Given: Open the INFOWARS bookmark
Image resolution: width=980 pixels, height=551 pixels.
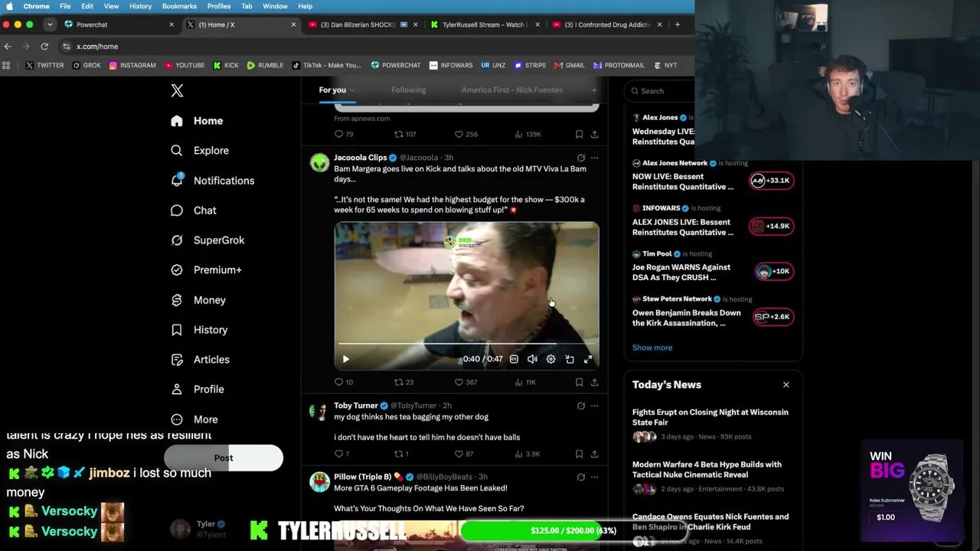Looking at the screenshot, I should pos(451,65).
